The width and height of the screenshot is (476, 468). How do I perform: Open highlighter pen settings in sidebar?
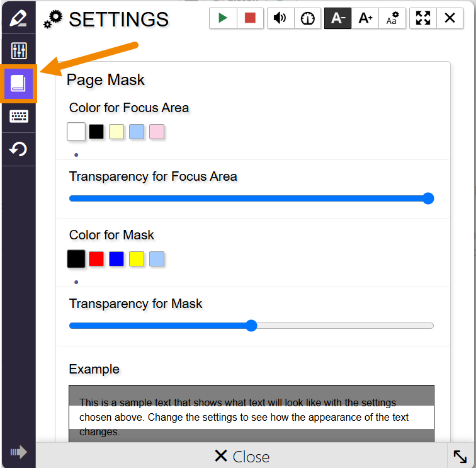(x=18, y=18)
